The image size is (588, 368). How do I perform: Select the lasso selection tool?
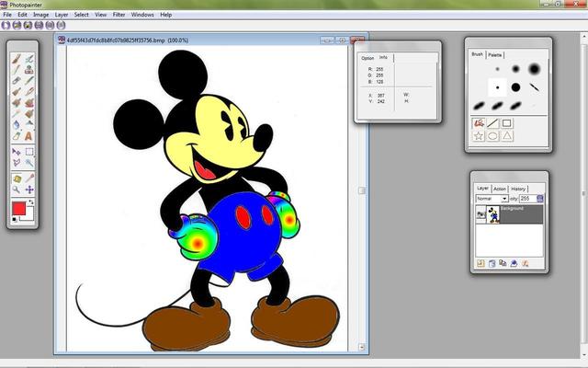17,163
